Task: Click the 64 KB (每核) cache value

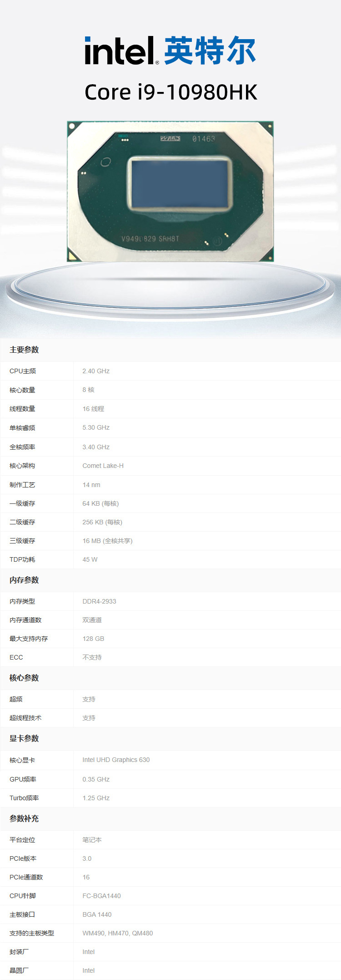Action: [100, 503]
